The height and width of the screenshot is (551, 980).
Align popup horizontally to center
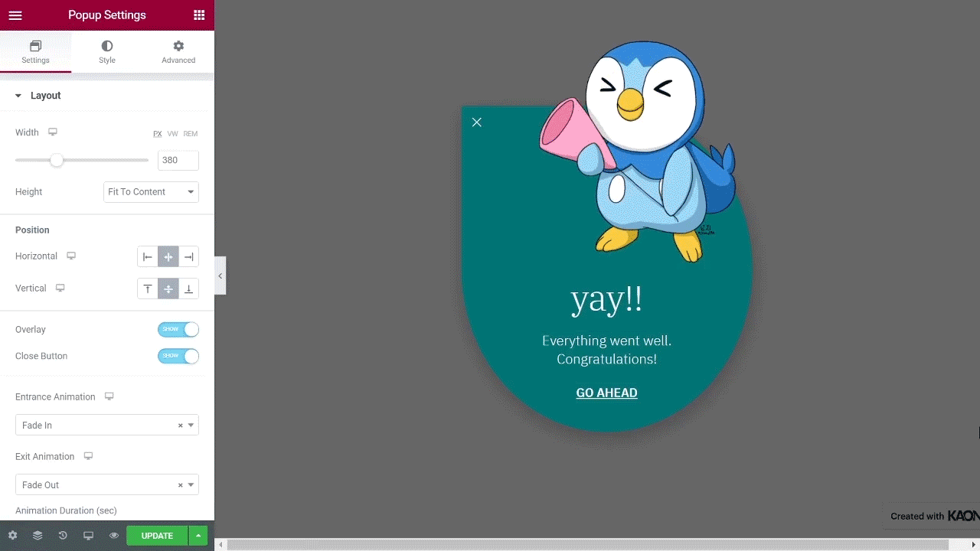(x=168, y=256)
